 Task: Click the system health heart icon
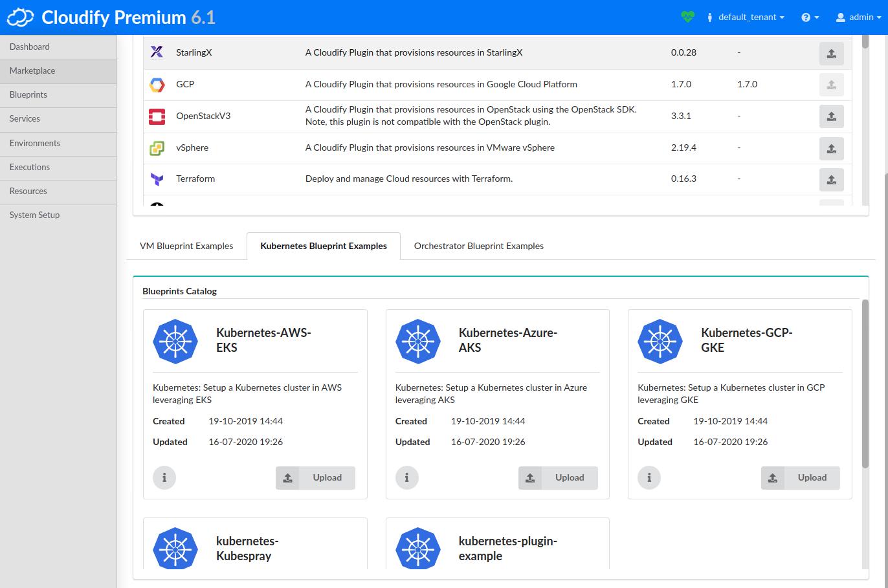click(x=688, y=17)
